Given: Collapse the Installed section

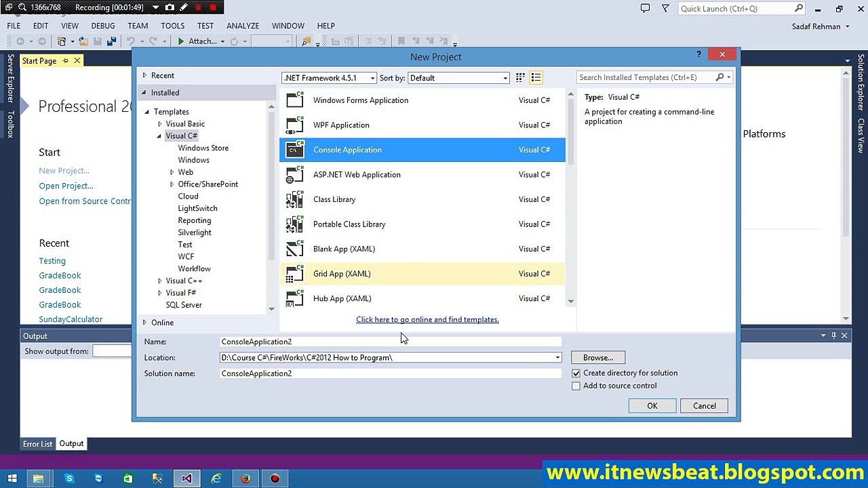Looking at the screenshot, I should pos(144,92).
